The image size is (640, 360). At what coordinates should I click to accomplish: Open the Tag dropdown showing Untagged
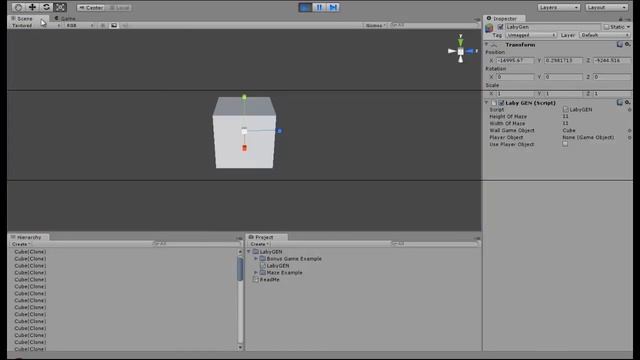(531, 36)
